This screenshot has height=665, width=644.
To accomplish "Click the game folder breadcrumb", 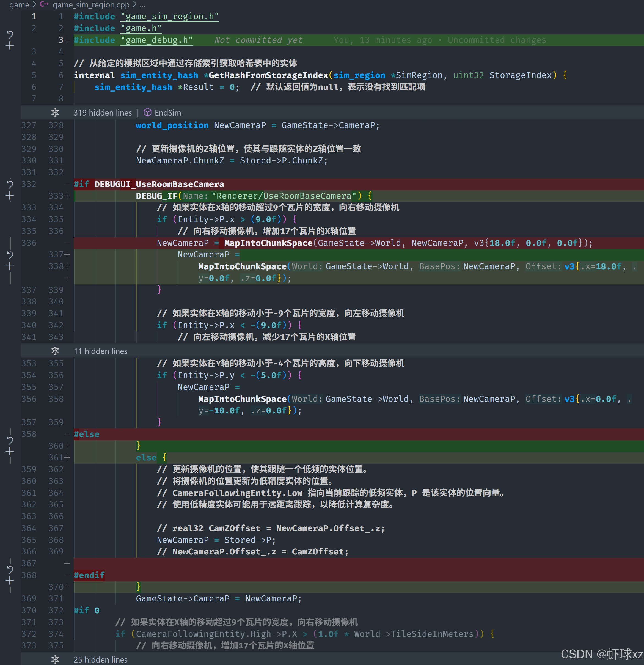I will point(19,5).
